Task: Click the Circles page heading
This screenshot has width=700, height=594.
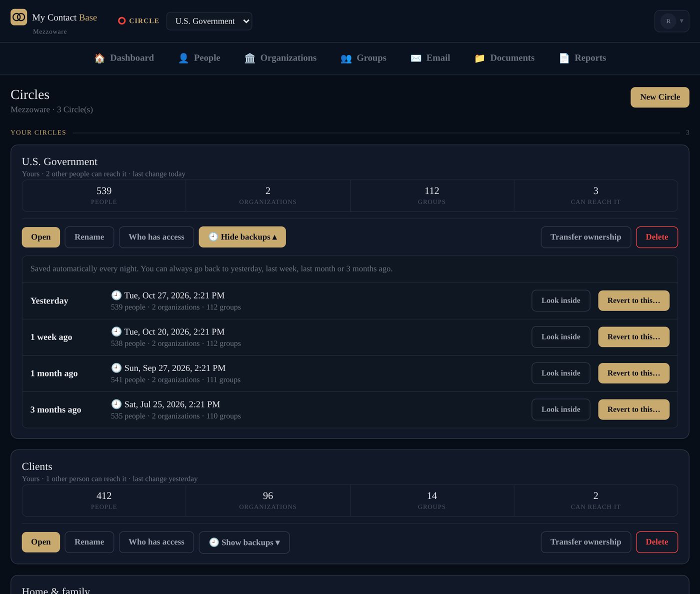Action: 30,94
